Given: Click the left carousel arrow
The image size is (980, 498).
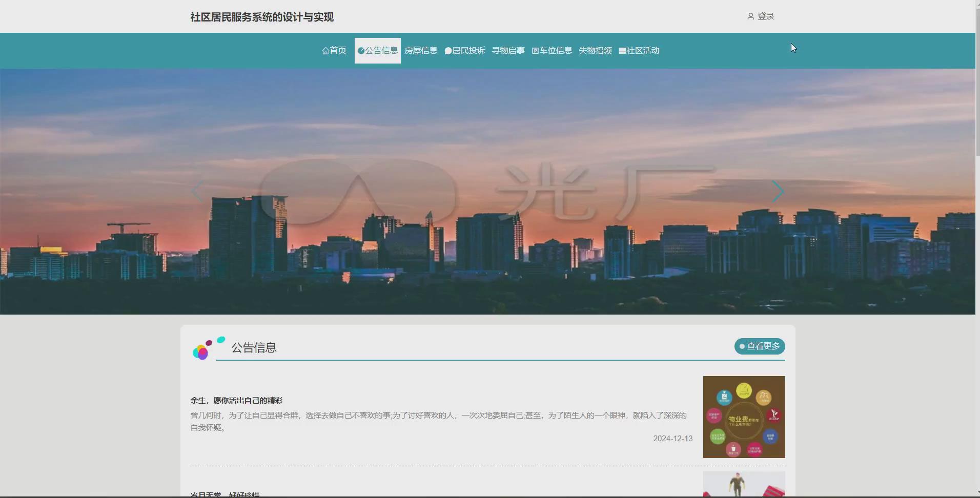Looking at the screenshot, I should 197,191.
